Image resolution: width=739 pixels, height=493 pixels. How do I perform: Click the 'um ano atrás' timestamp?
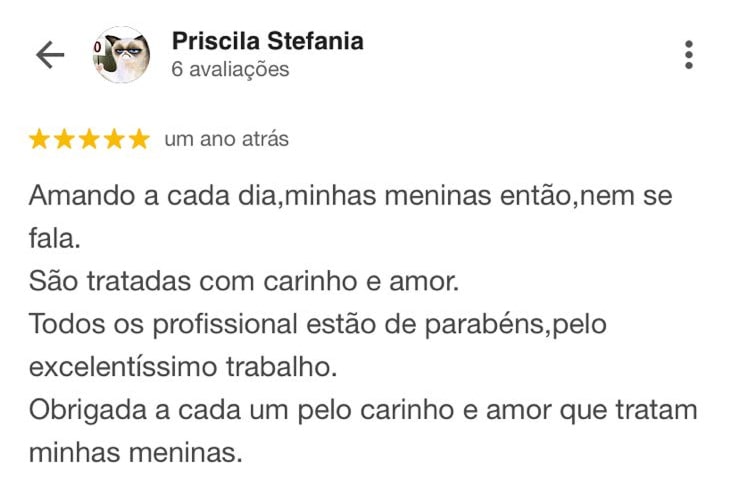[x=226, y=139]
